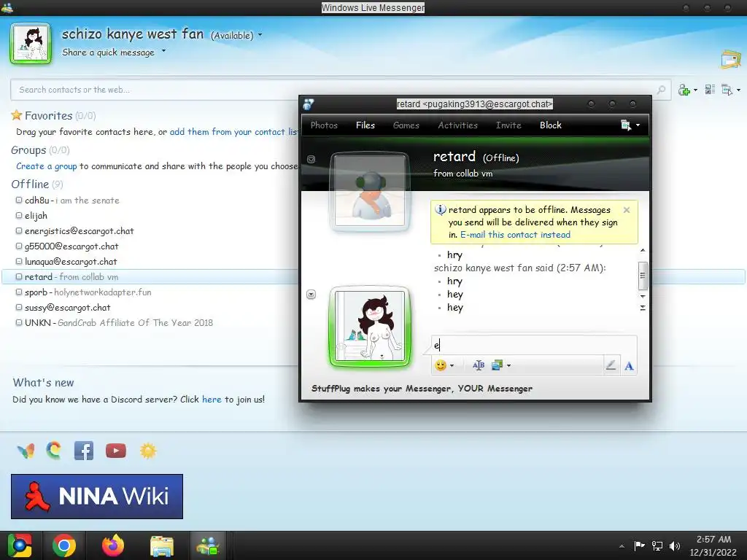The height and width of the screenshot is (560, 747).
Task: Open dropdown arrow beside main show-menu icon
Action: pyautogui.click(x=738, y=90)
